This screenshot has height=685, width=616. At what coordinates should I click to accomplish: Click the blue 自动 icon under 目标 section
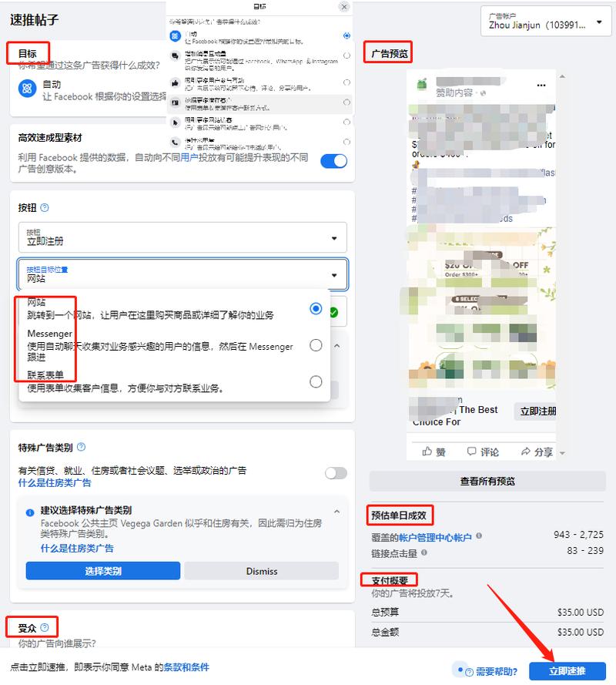click(27, 89)
